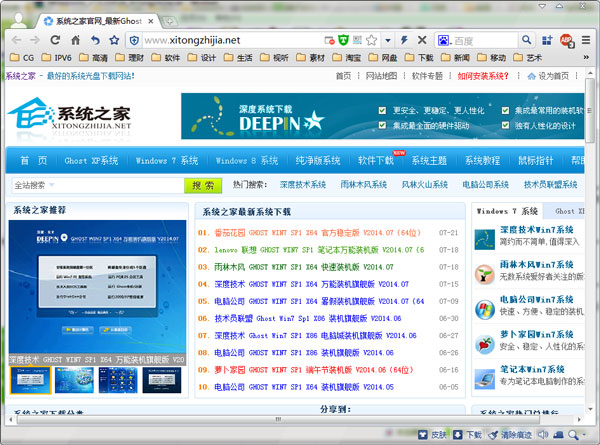Click the 皮肤 skin icon in status bar
Screen dimensions: 600x445
pos(422,435)
